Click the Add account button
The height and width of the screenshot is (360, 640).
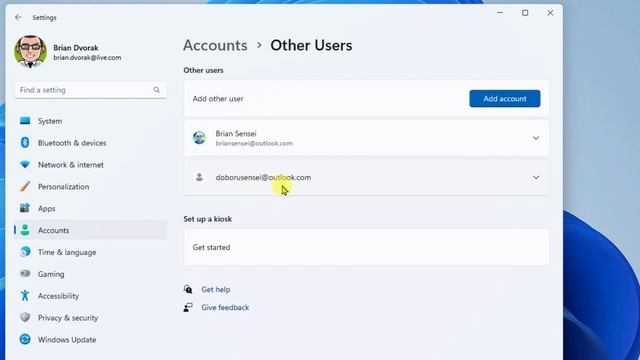click(504, 99)
